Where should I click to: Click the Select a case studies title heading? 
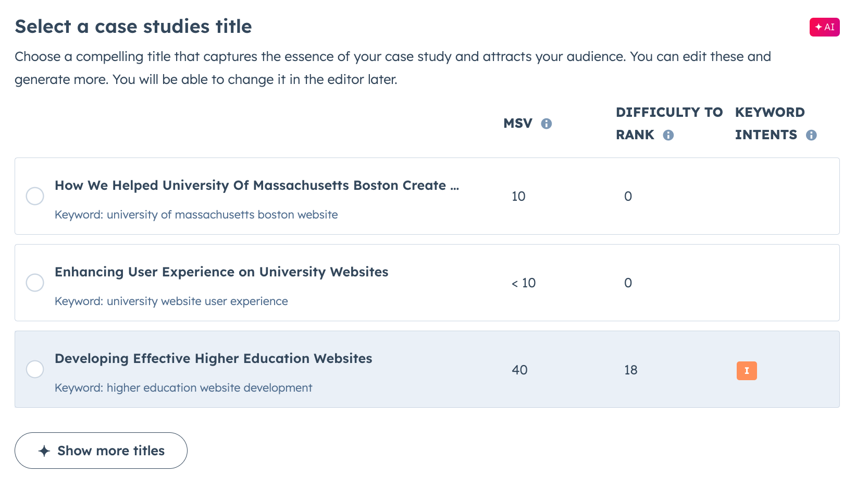click(x=133, y=27)
